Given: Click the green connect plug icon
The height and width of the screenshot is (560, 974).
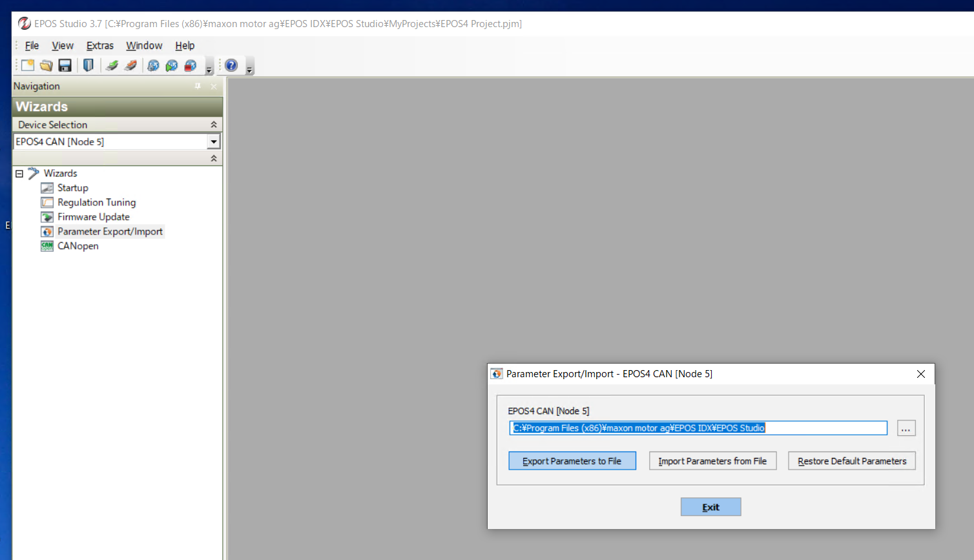Looking at the screenshot, I should [x=112, y=65].
